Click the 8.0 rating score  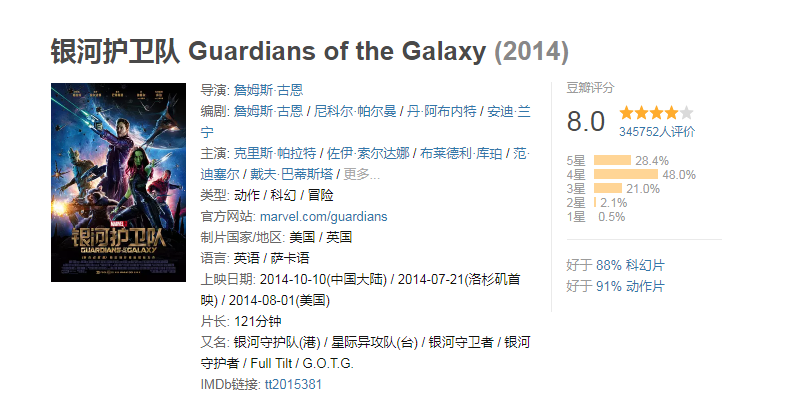coord(586,122)
